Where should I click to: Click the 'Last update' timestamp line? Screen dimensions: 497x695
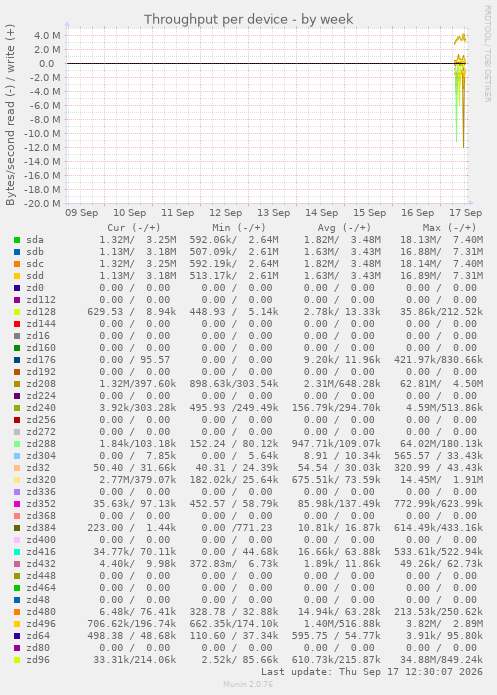372,672
